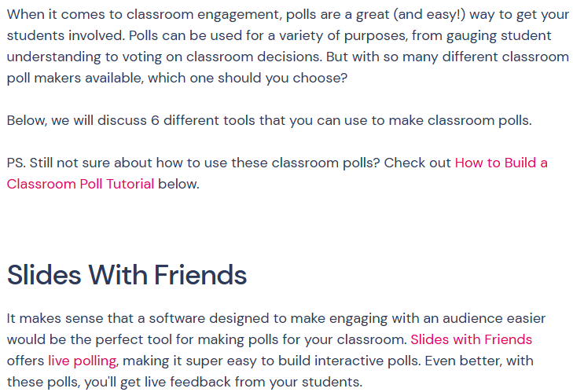Click the word 'Below' starting the second paragraph
Screen dimensions: 573x392
(x=26, y=120)
